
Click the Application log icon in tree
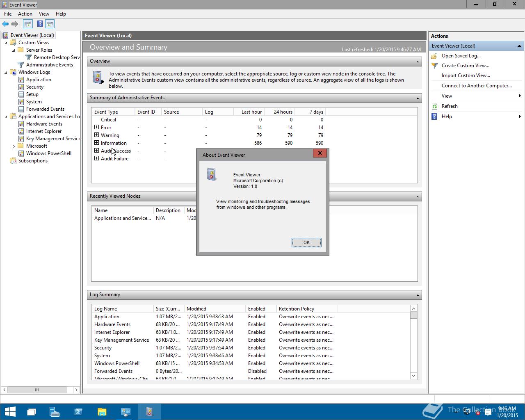[21, 80]
